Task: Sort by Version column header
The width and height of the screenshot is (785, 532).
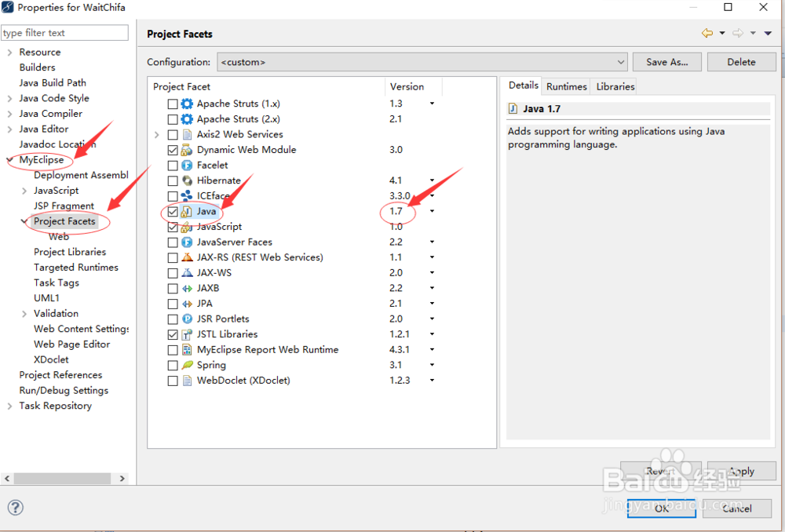Action: [x=414, y=86]
